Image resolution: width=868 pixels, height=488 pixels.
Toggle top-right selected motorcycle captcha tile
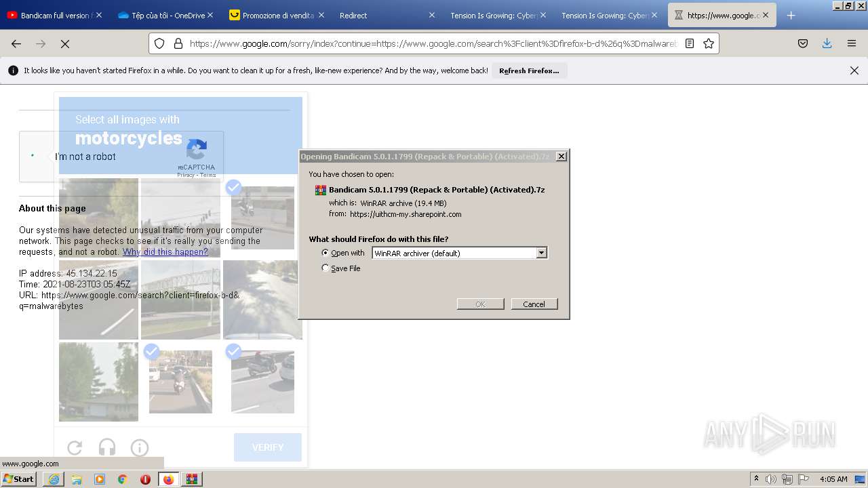[x=262, y=218]
